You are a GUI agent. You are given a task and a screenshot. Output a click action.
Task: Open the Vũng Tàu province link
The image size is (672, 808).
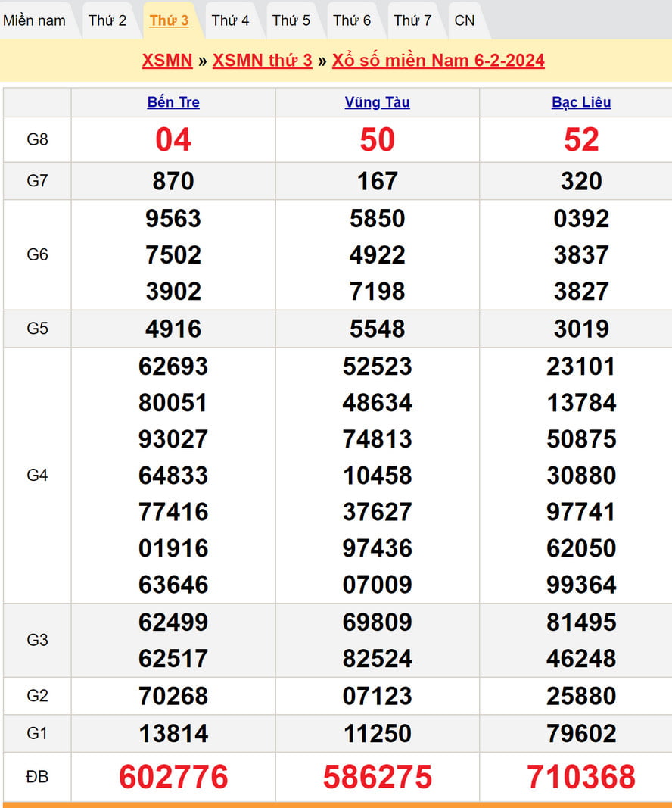click(x=377, y=102)
